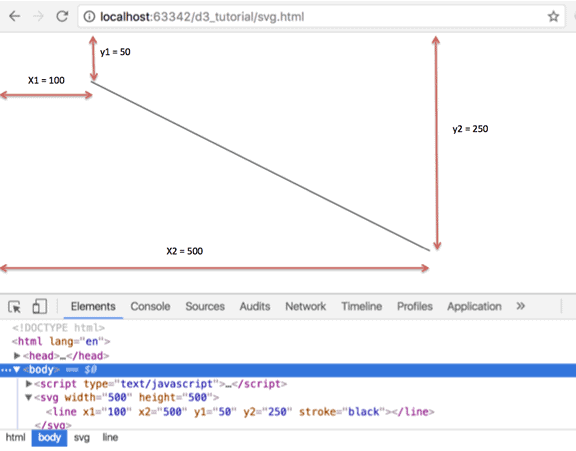Expand the script element node
This screenshot has height=451, width=576.
pos(29,384)
